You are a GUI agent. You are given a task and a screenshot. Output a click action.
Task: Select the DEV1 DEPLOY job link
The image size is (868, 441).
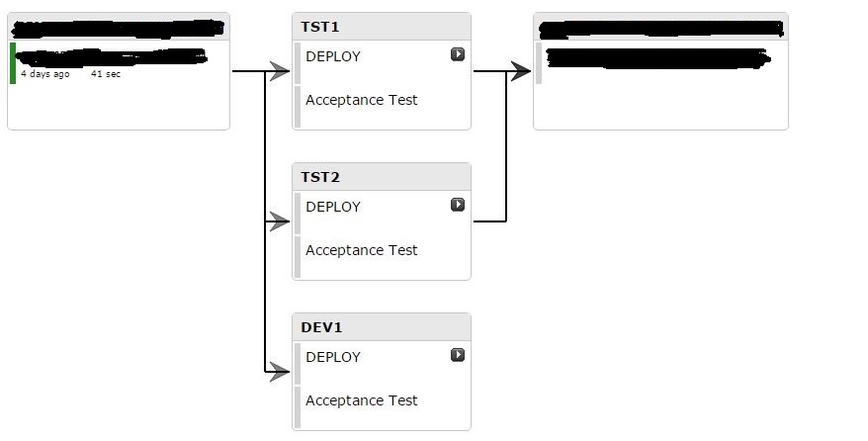click(x=333, y=357)
